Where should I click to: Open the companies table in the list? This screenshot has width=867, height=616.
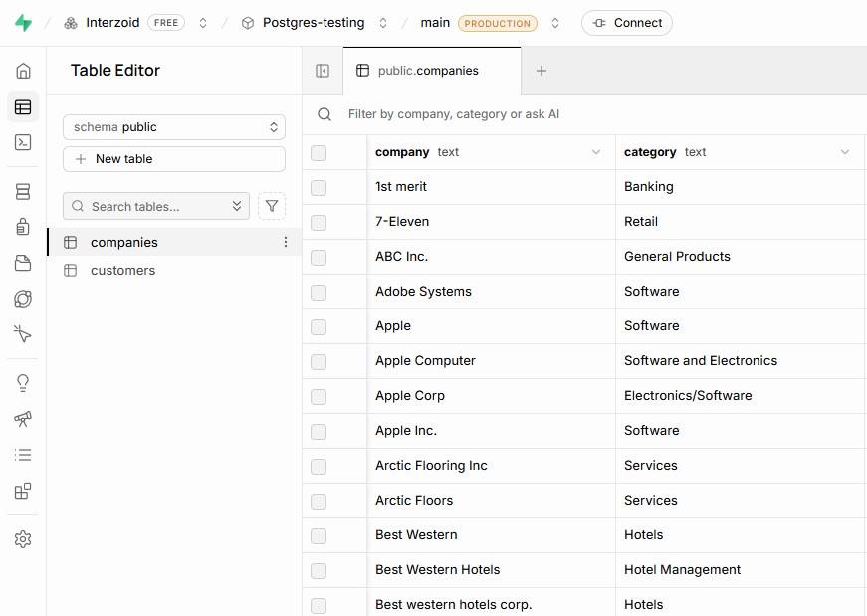click(x=175, y=242)
